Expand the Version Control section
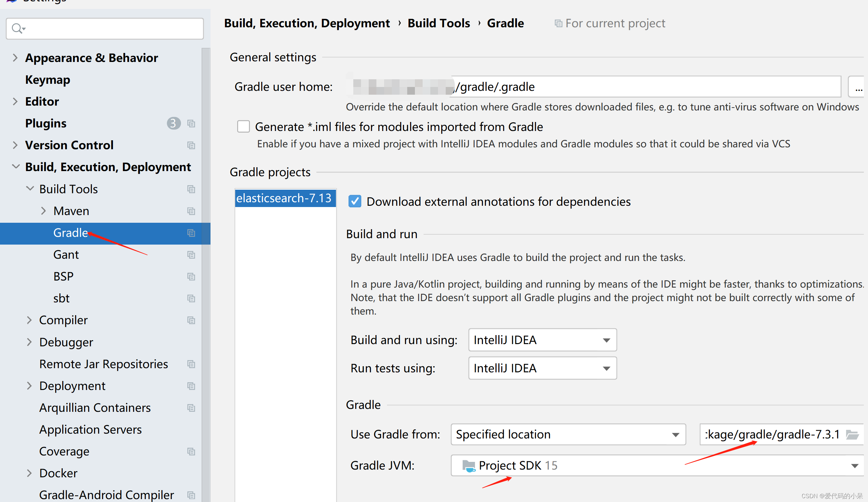The width and height of the screenshot is (868, 502). point(15,145)
